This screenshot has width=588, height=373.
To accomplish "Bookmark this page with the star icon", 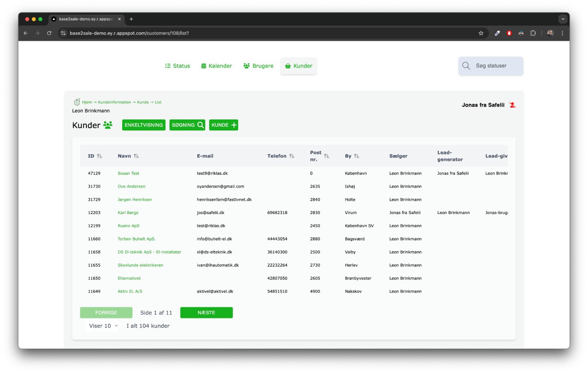I will pyautogui.click(x=481, y=33).
